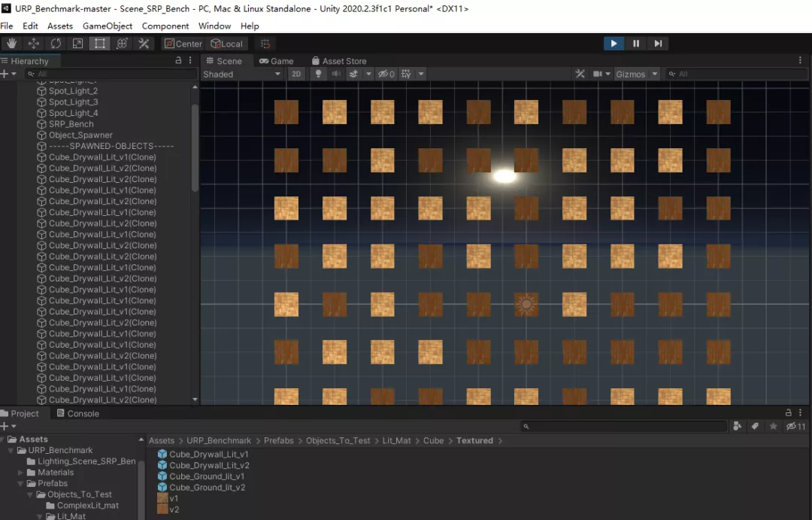Image resolution: width=812 pixels, height=520 pixels.
Task: Switch to the Game tab
Action: 276,61
